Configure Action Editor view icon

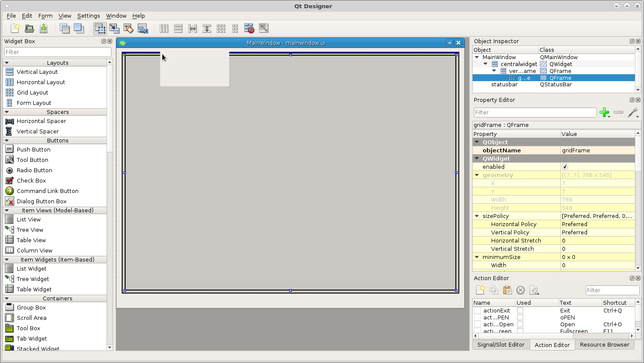tap(534, 290)
